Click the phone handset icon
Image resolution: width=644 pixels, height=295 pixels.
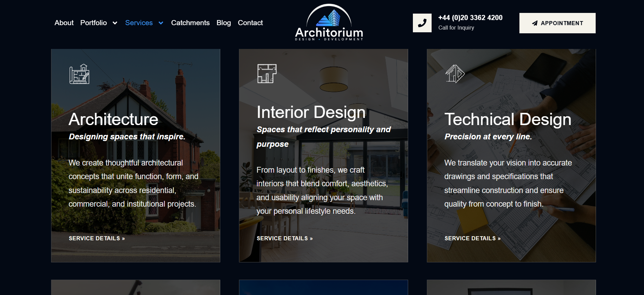[422, 23]
